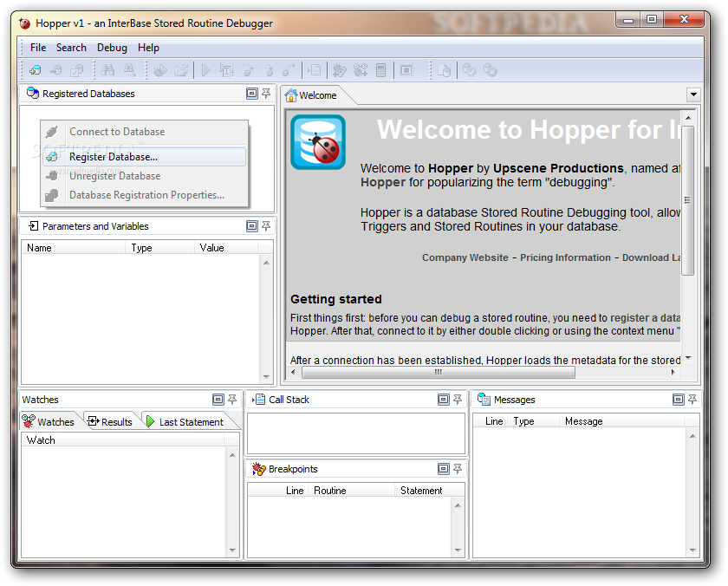Click the Trace Into toolbar icon

269,70
